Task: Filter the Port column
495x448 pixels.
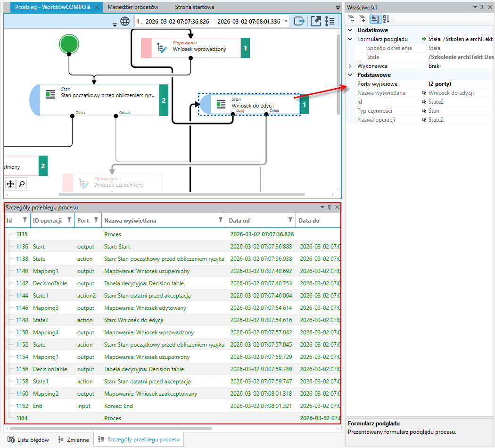Action: coord(96,220)
